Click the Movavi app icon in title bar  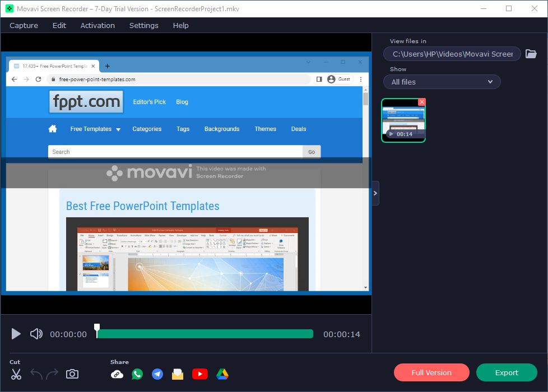click(x=10, y=9)
